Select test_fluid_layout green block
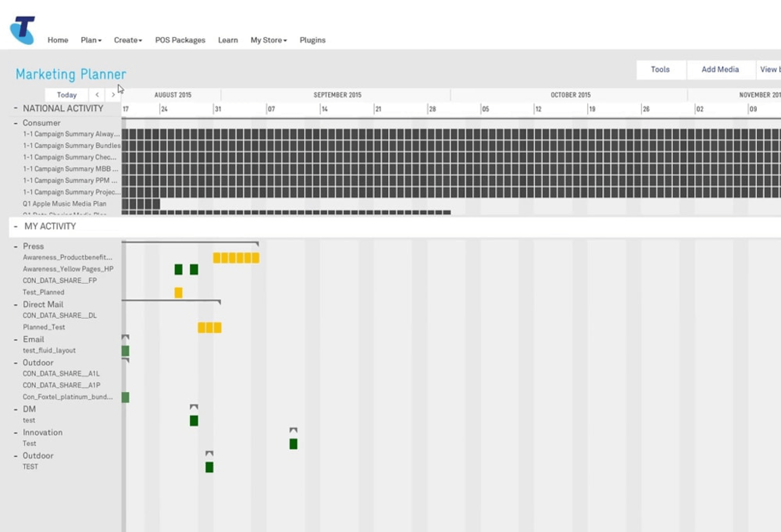This screenshot has height=532, width=781. [x=125, y=351]
